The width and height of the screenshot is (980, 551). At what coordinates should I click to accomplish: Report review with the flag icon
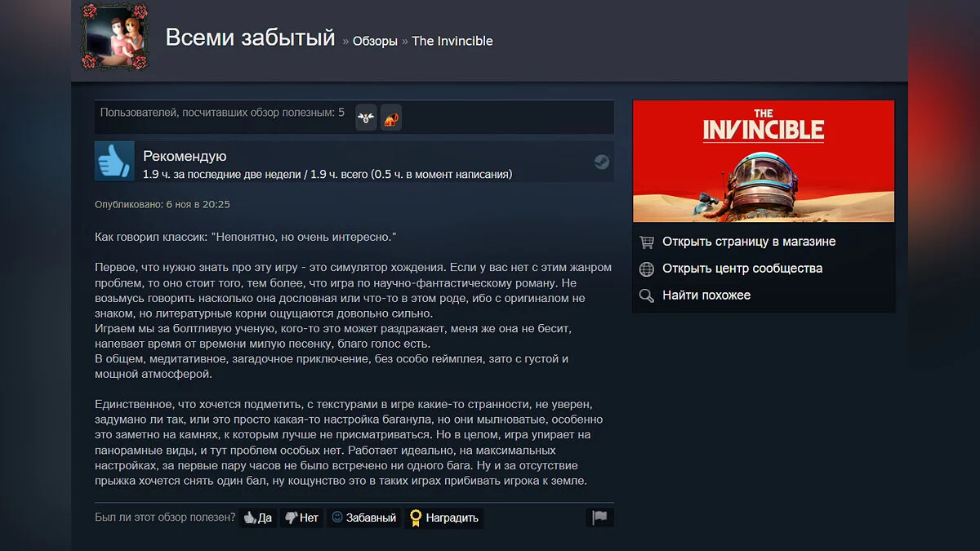coord(600,518)
